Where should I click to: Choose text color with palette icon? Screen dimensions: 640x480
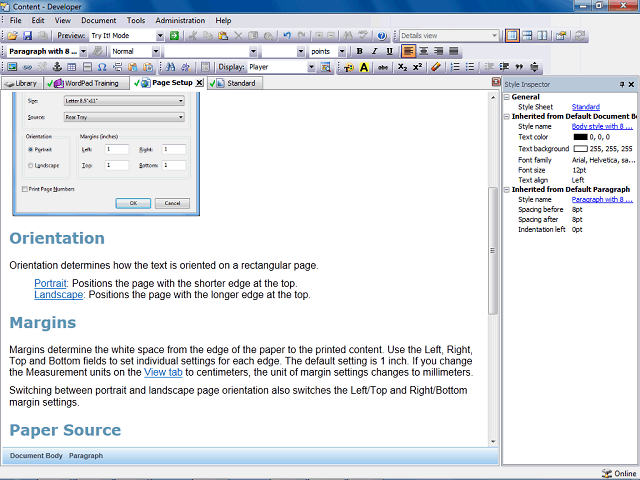[x=349, y=67]
